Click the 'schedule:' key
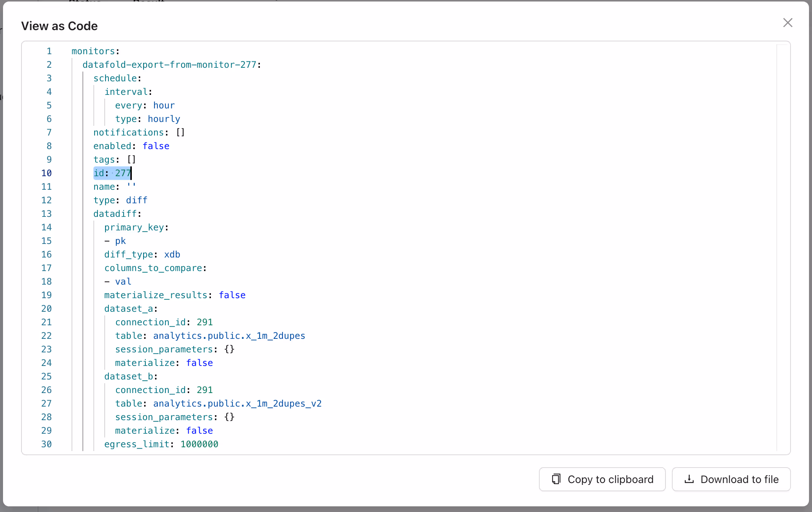This screenshot has width=812, height=512. [x=118, y=78]
